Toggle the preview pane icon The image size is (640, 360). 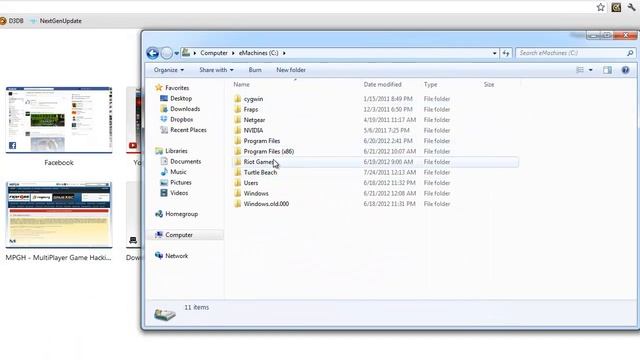[607, 70]
